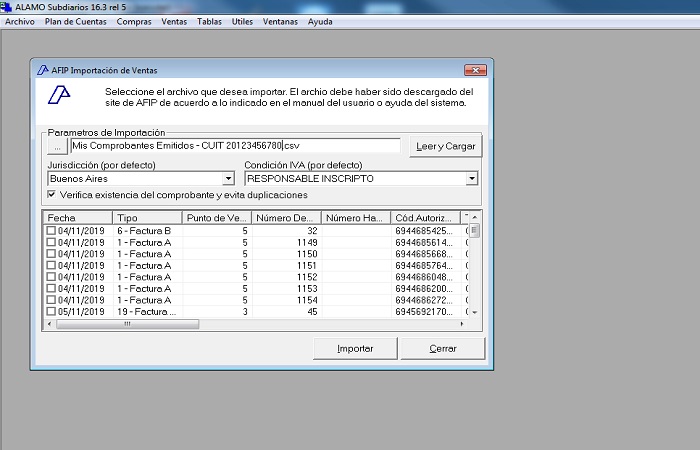Screen dimensions: 700x450
Task: Click the Buenos Aires combo box field
Action: coord(141,179)
